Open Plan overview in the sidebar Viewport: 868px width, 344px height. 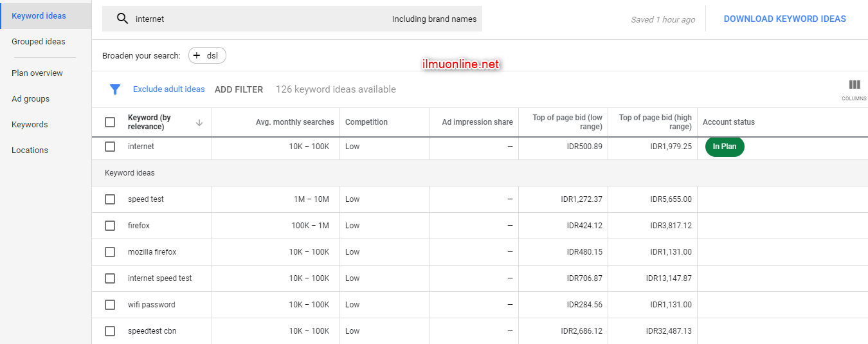(37, 73)
